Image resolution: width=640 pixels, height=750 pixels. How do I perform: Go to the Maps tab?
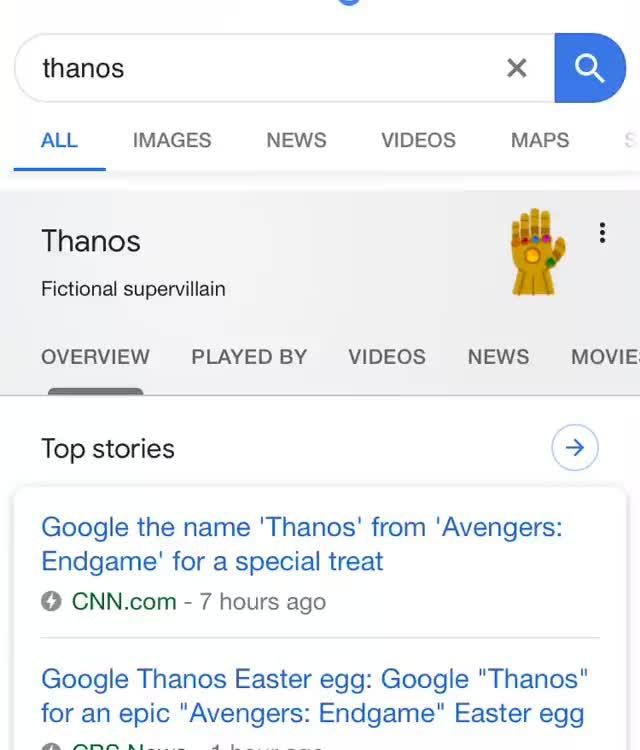click(540, 140)
